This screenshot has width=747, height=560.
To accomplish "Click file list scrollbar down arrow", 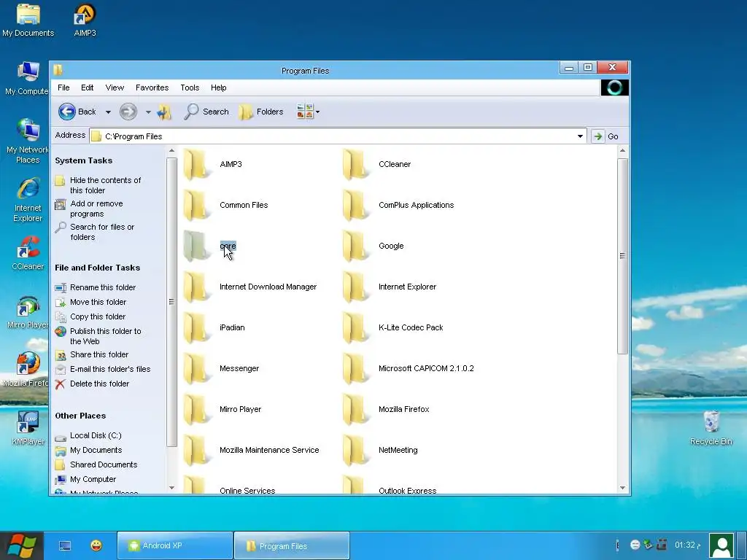I will [x=622, y=488].
